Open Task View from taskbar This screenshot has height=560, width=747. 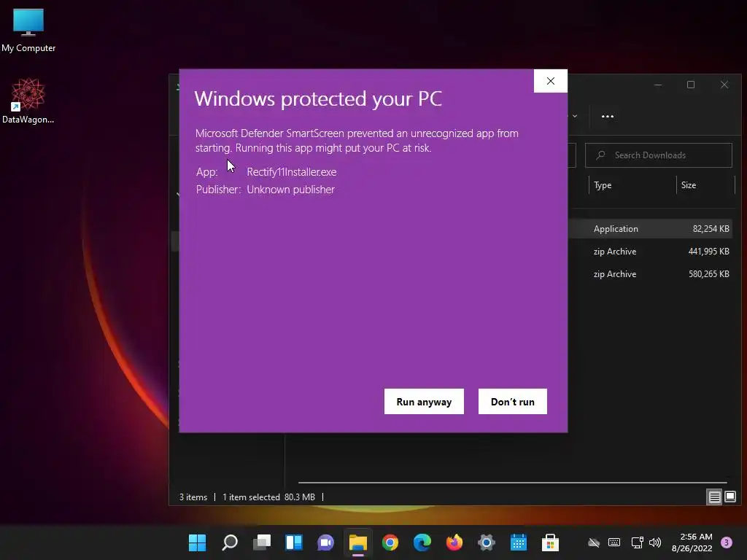262,542
